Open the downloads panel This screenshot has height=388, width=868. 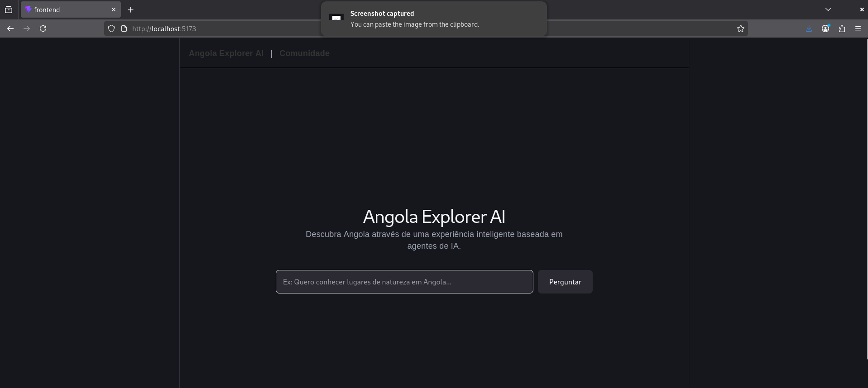809,28
